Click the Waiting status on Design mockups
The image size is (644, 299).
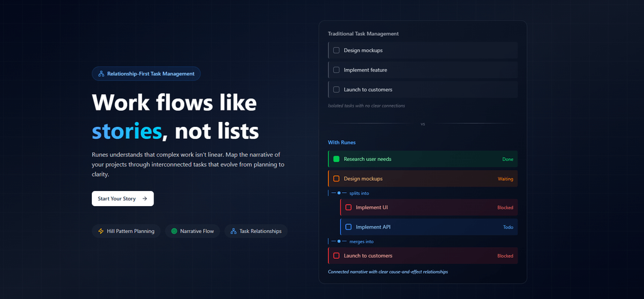pos(505,179)
